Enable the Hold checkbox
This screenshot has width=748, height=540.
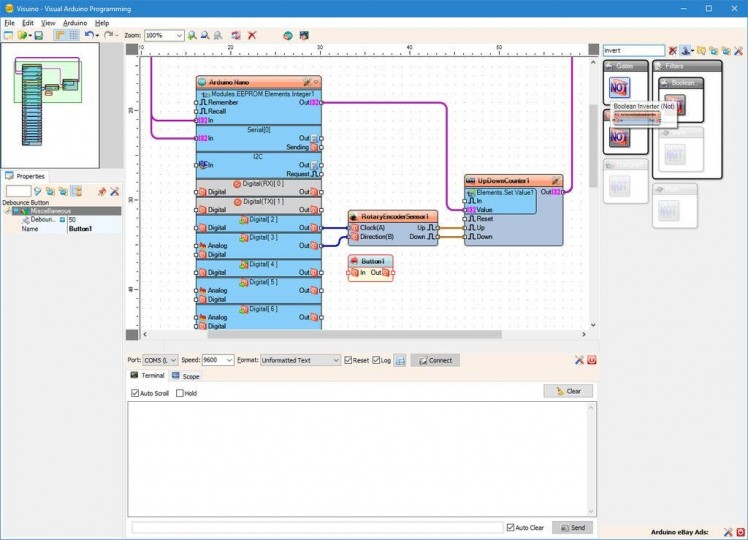(180, 393)
